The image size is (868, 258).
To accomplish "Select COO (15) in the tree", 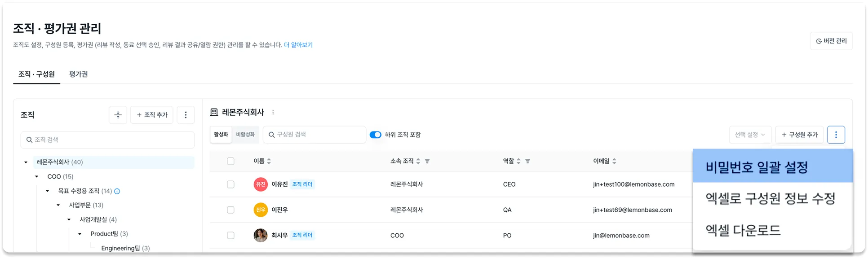I will (x=60, y=177).
